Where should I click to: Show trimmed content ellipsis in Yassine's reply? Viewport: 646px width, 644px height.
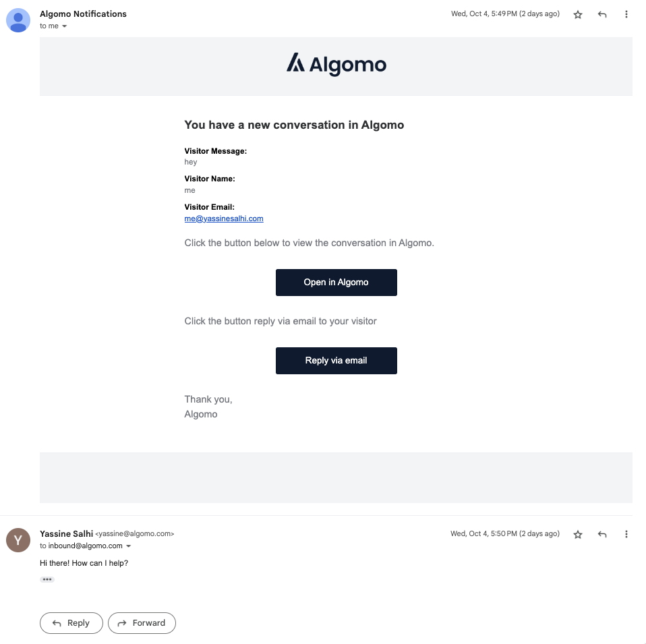click(47, 579)
